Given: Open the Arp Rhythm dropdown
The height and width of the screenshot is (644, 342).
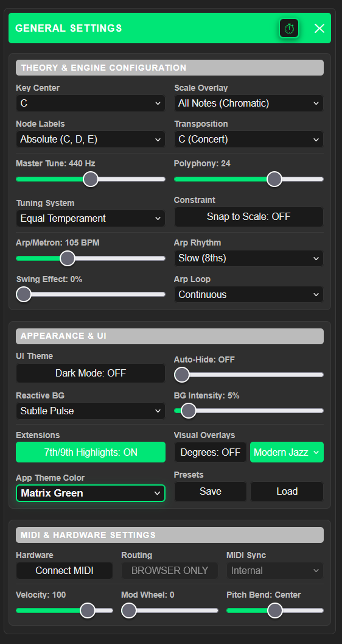Looking at the screenshot, I should pyautogui.click(x=248, y=258).
